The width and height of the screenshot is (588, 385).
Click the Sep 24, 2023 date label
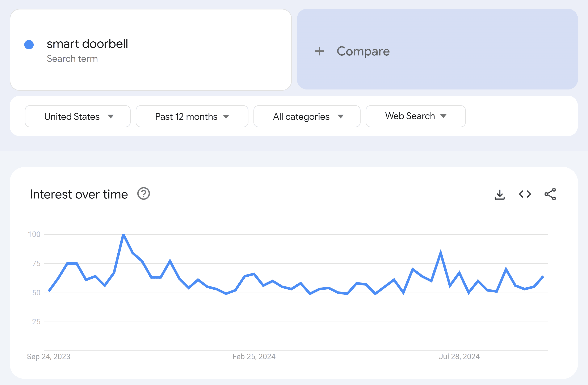(49, 357)
